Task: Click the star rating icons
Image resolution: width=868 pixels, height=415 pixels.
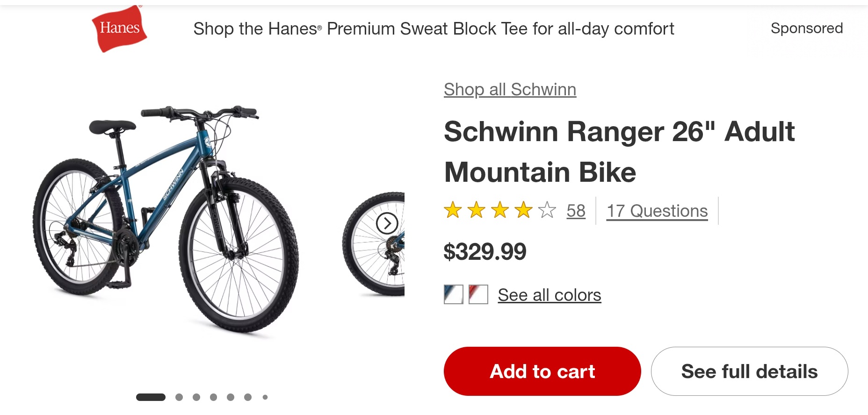Action: [500, 210]
